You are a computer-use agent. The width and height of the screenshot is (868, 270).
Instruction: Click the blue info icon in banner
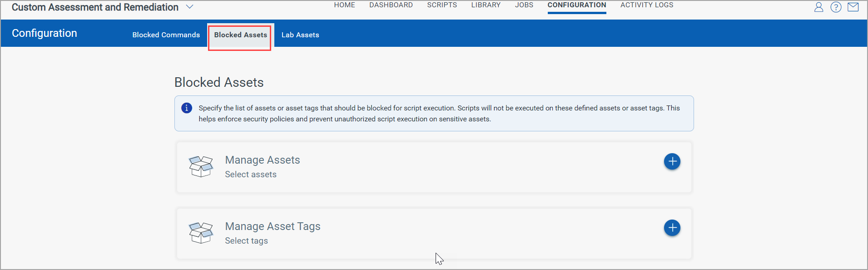(187, 108)
